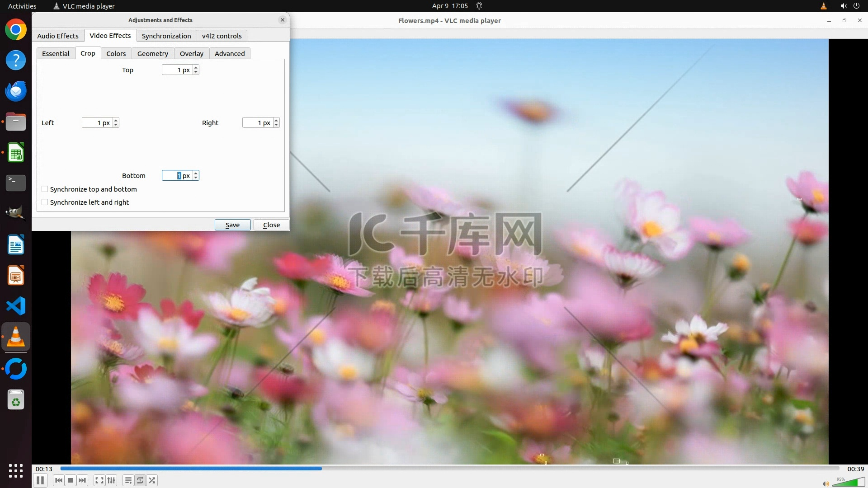Click the video seek progress bar
Viewport: 868px width, 488px height.
tap(449, 469)
